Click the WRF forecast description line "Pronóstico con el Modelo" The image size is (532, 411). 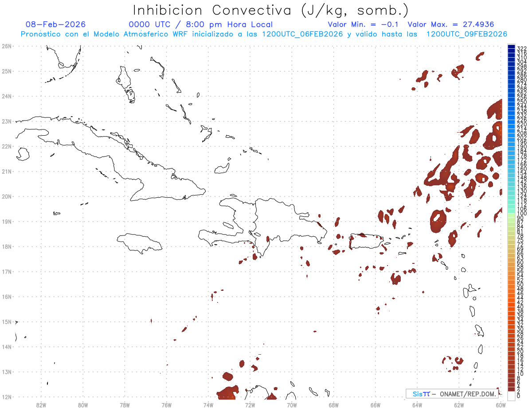[x=264, y=34]
